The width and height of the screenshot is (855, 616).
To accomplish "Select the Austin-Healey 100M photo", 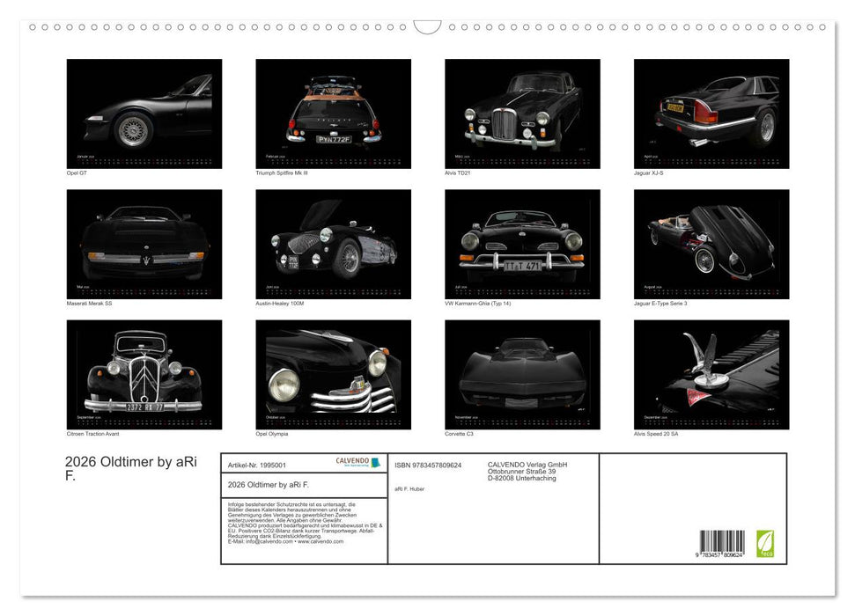I will (x=333, y=241).
